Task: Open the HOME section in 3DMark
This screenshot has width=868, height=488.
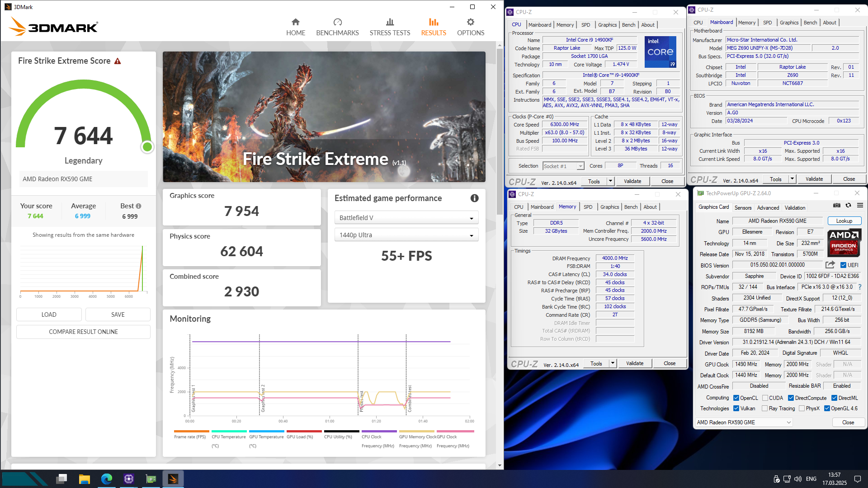Action: pos(295,27)
